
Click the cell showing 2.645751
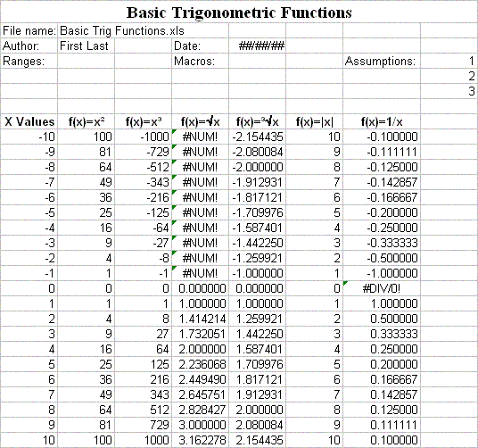click(x=201, y=394)
